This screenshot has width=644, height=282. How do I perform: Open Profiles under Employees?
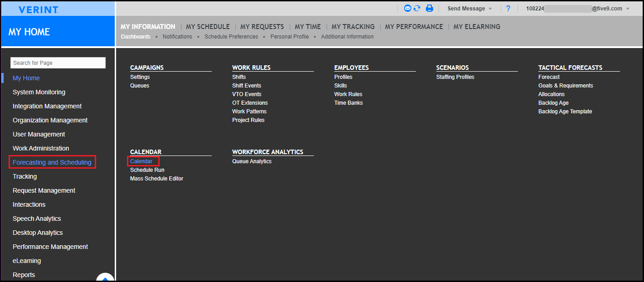[343, 77]
